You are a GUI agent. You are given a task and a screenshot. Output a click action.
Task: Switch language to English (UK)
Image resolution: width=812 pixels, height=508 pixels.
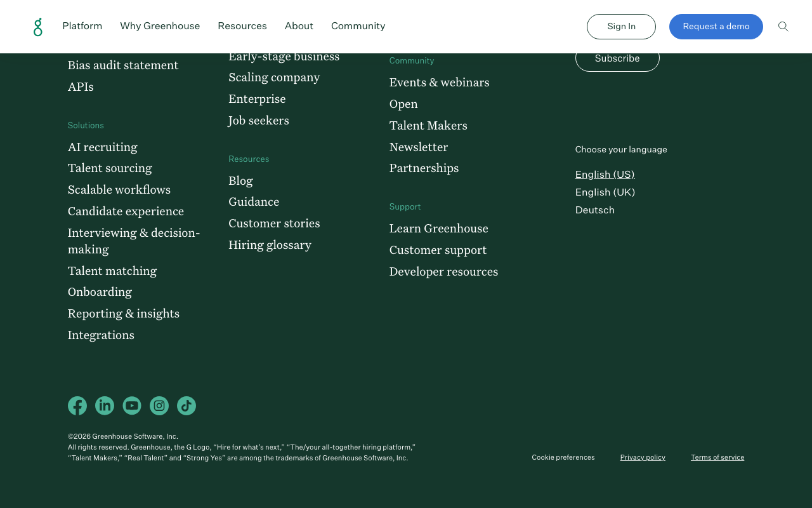point(605,192)
